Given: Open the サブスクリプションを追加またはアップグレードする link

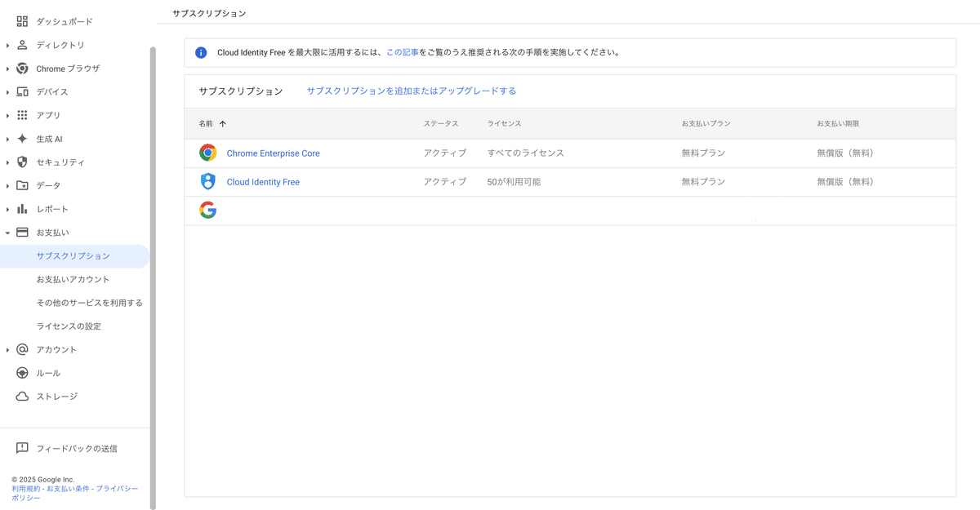Looking at the screenshot, I should (410, 91).
